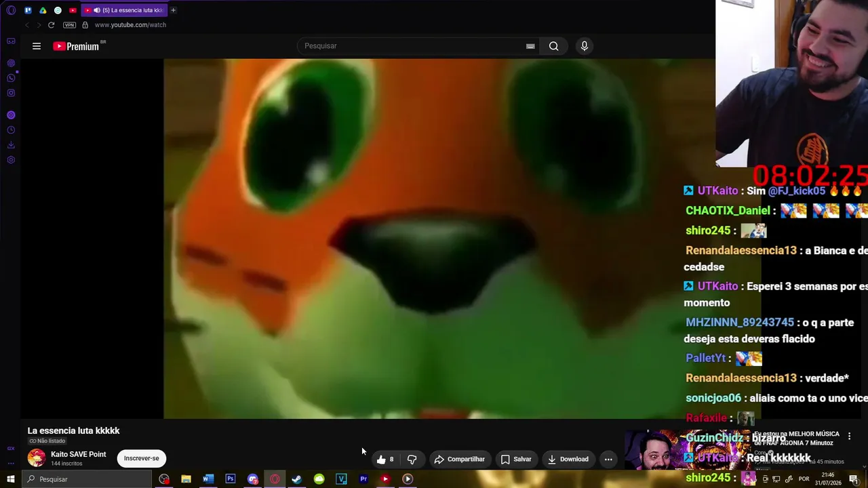This screenshot has height=488, width=868.
Task: Open the notification center in the tray
Action: [x=854, y=479]
